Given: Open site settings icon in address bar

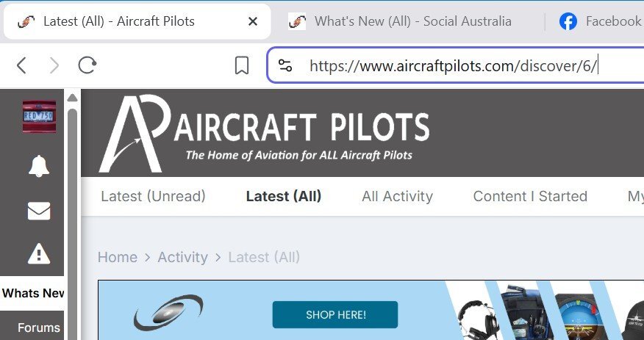Looking at the screenshot, I should tap(285, 65).
